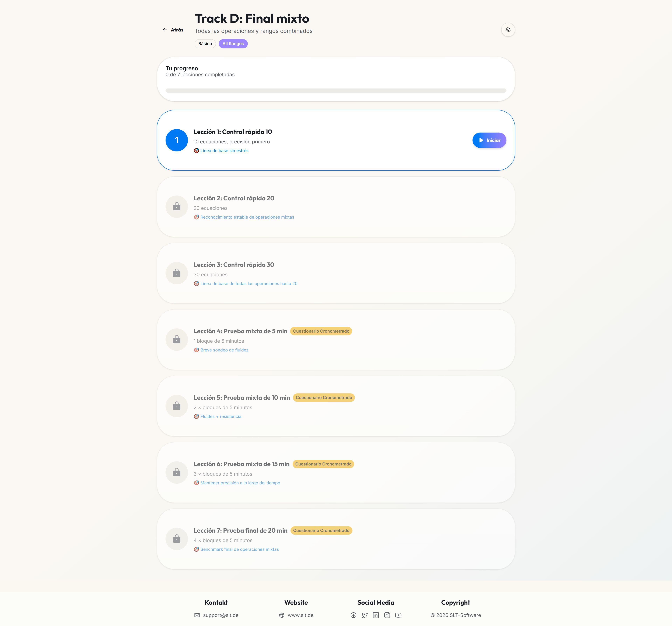This screenshot has width=672, height=626.
Task: Select the All Ranges tag
Action: click(x=233, y=44)
